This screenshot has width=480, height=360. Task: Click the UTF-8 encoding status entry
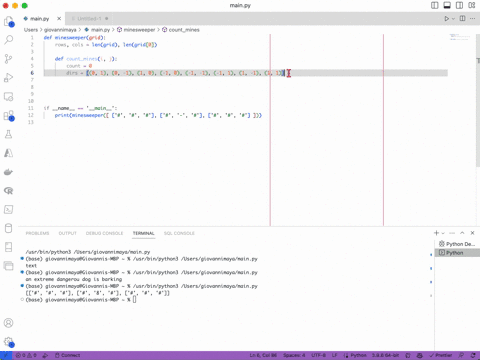318,355
